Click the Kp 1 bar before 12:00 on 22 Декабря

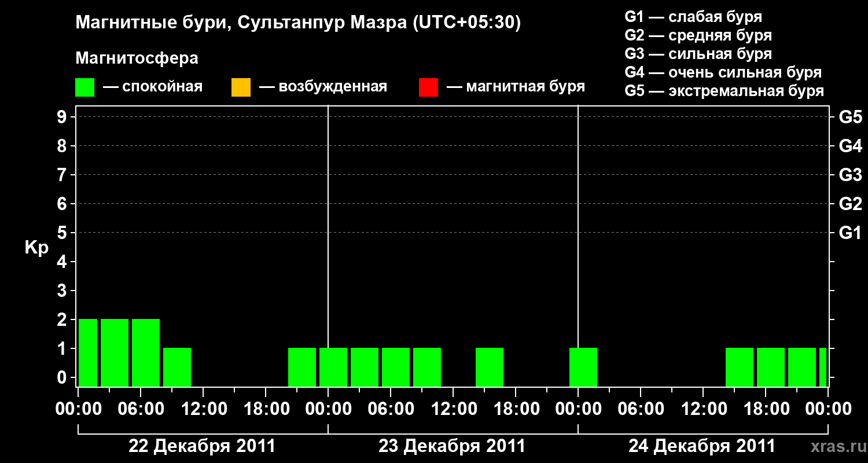[x=177, y=367]
